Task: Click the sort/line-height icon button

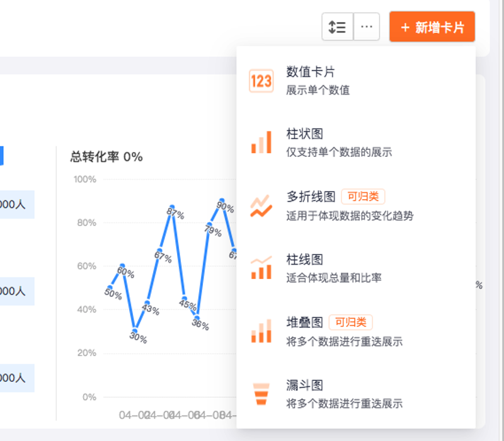Action: 338,26
